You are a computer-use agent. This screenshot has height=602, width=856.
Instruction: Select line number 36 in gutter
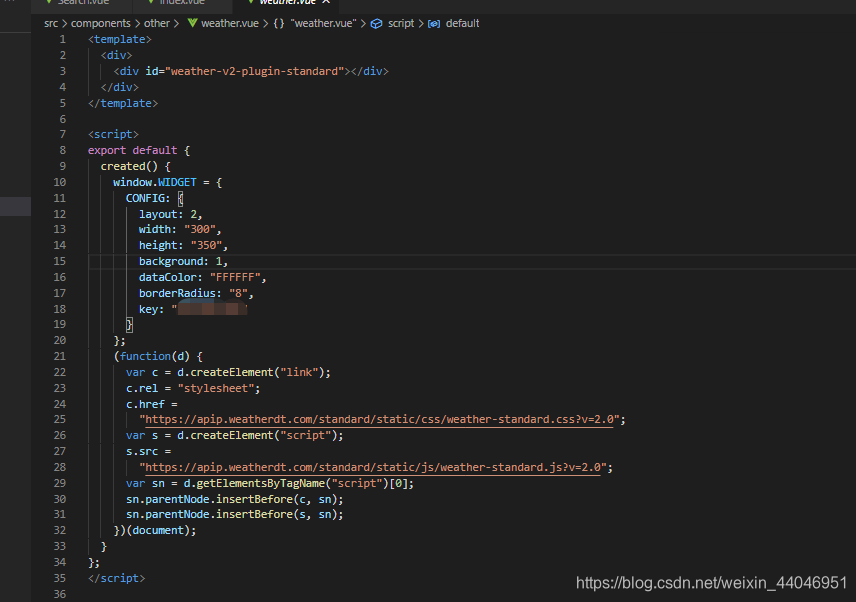60,594
